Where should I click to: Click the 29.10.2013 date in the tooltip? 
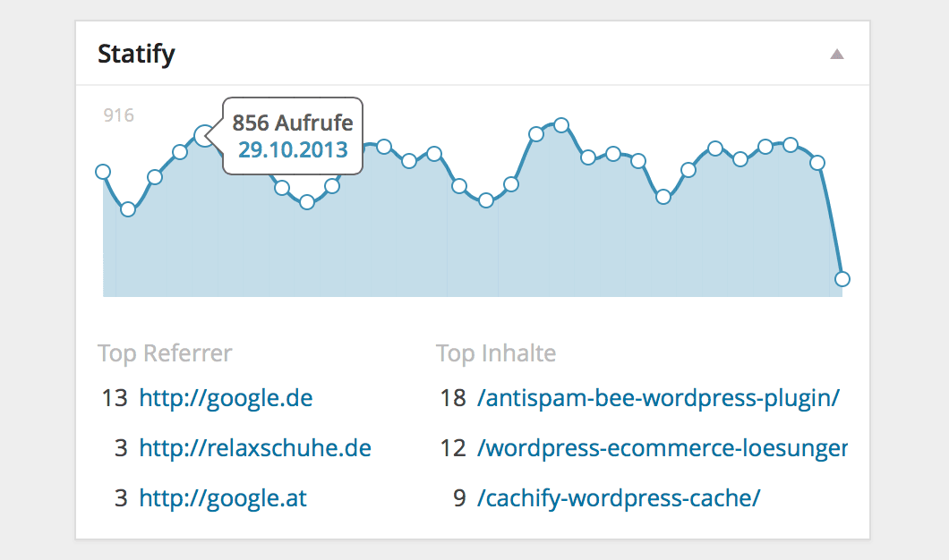293,149
